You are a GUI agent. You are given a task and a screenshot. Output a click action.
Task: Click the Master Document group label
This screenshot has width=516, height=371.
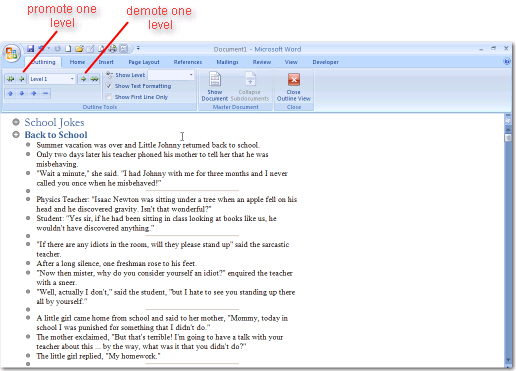click(236, 107)
